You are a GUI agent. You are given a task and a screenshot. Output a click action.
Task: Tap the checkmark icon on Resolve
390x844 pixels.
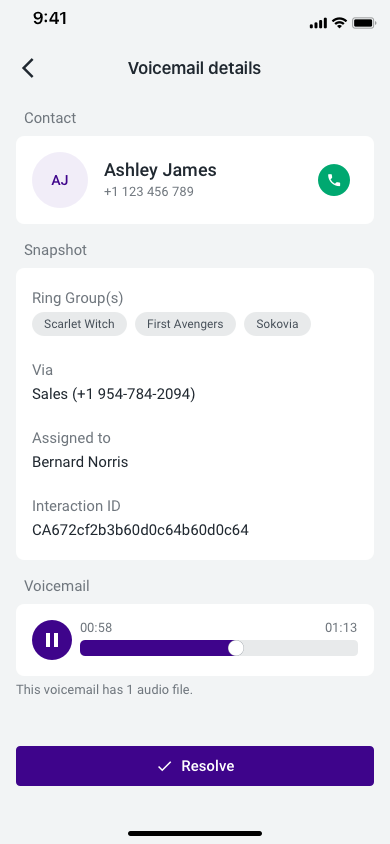tap(165, 766)
